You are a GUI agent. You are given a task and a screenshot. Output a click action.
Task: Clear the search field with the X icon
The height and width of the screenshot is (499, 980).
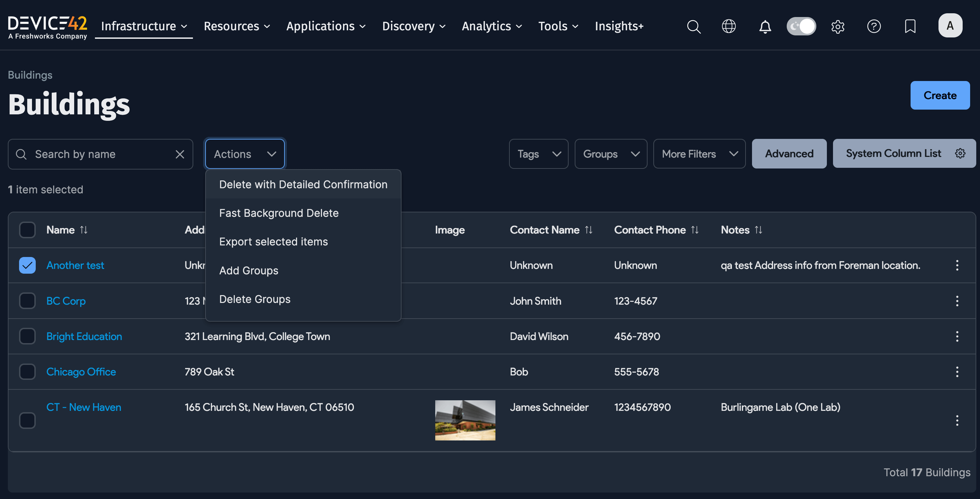(x=180, y=154)
